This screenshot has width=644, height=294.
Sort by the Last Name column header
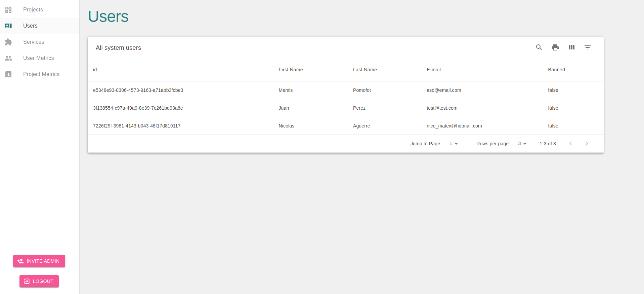365,70
